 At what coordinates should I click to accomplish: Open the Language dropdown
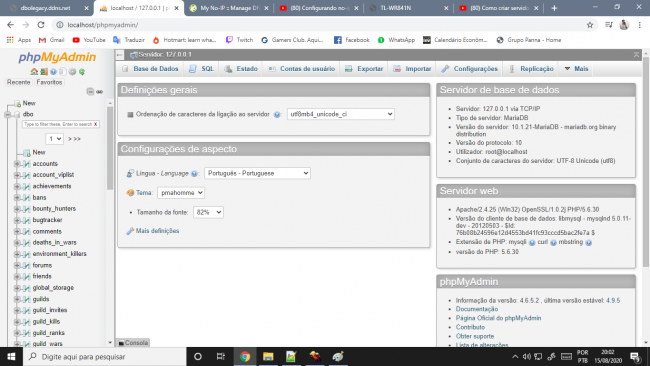click(257, 173)
